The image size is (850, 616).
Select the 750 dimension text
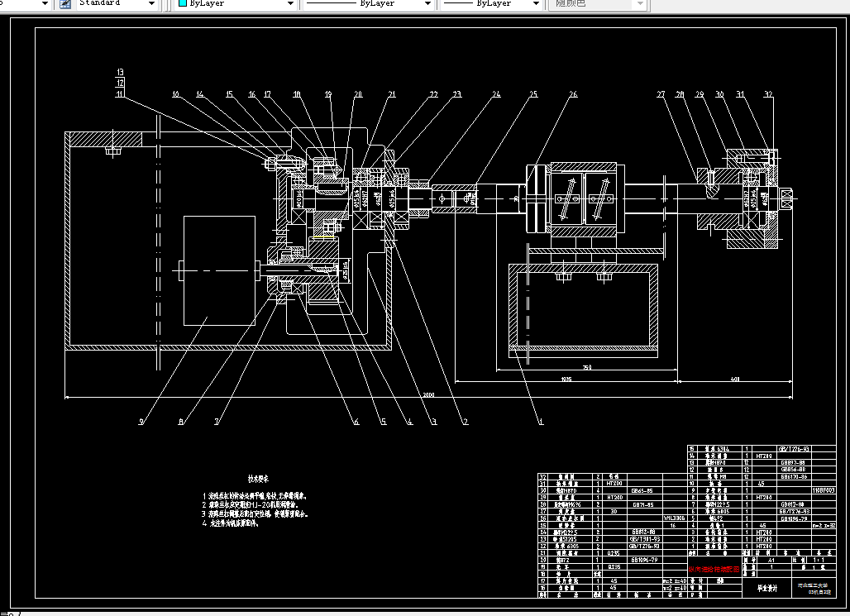(586, 368)
